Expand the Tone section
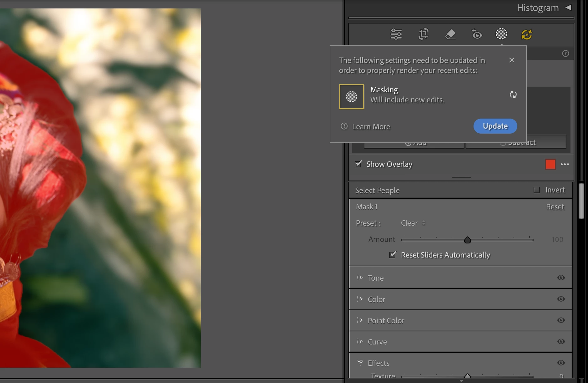588x383 pixels. pyautogui.click(x=360, y=278)
